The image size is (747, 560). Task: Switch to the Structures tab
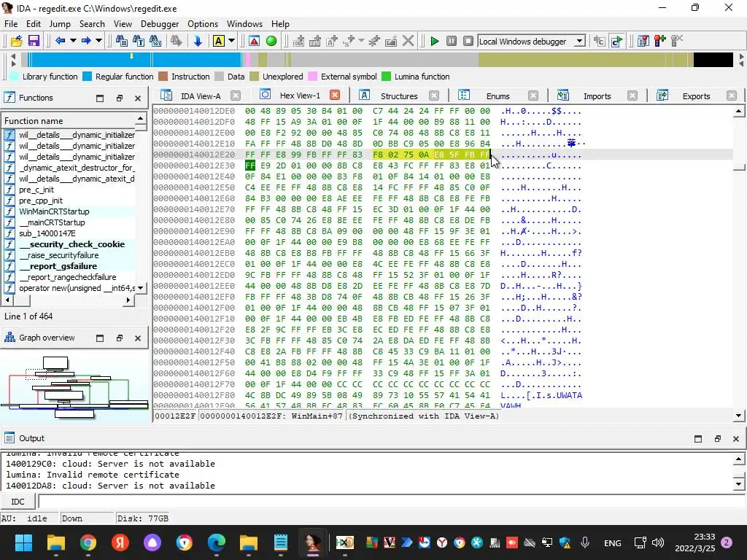coord(399,96)
